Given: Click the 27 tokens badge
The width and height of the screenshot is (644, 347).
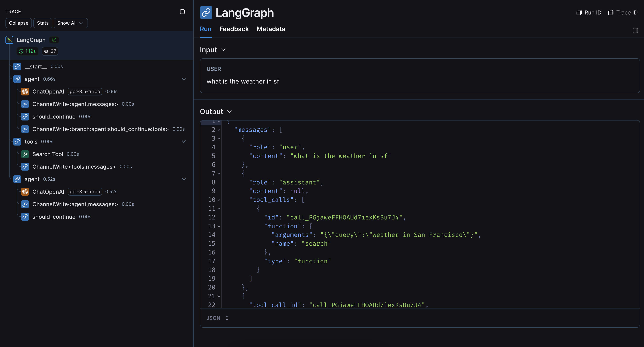Looking at the screenshot, I should tap(50, 51).
